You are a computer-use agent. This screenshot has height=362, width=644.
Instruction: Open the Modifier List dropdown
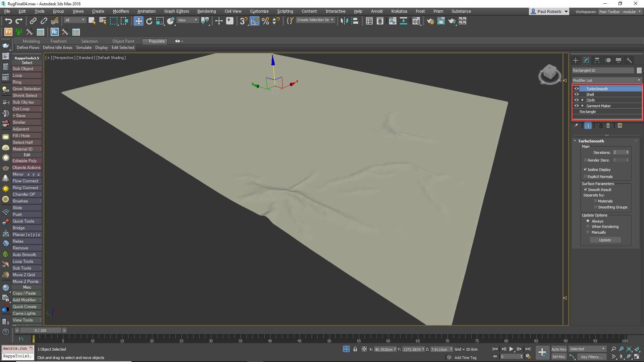[x=639, y=80]
